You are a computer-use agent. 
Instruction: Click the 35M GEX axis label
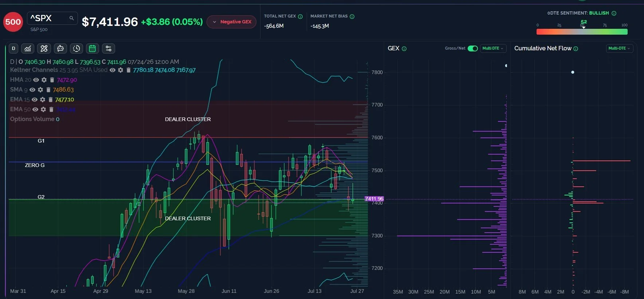click(398, 292)
